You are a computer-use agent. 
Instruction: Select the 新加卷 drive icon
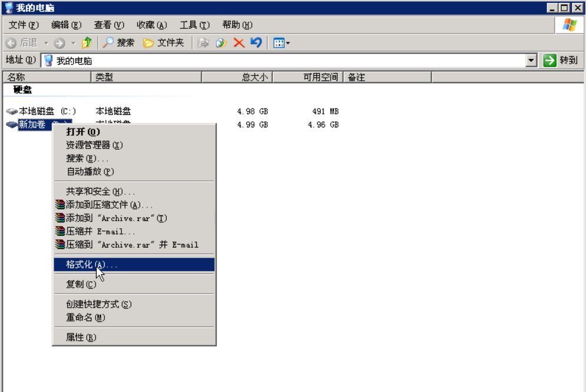pos(12,124)
